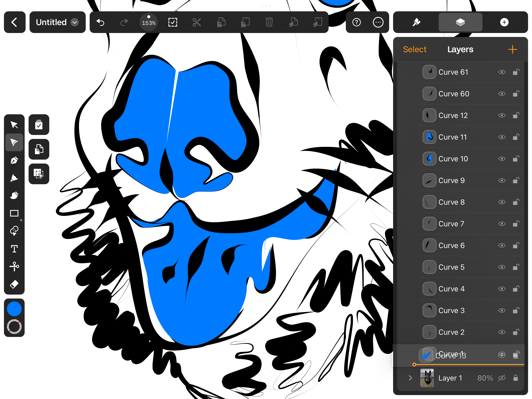This screenshot has width=532, height=399.
Task: Toggle visibility of Curve 11 layer
Action: pos(502,137)
